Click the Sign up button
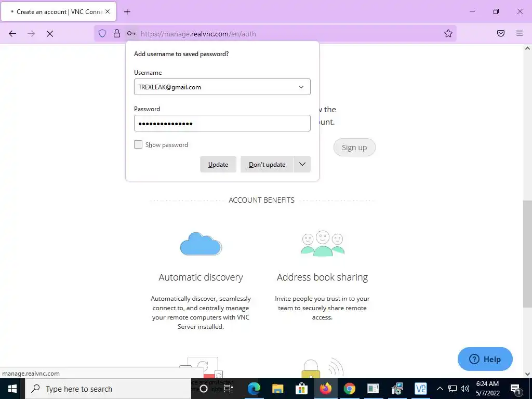Screen dimensions: 532x399 tap(354, 148)
